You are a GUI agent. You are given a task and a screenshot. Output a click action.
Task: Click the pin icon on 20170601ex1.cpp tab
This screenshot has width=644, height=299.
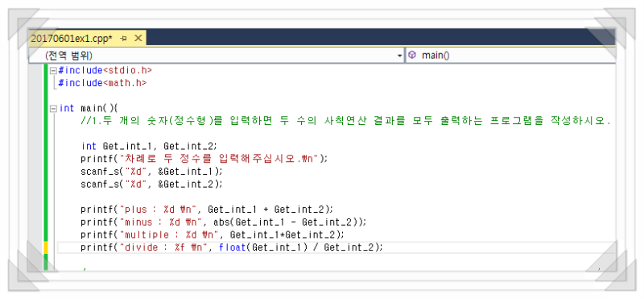click(x=124, y=39)
